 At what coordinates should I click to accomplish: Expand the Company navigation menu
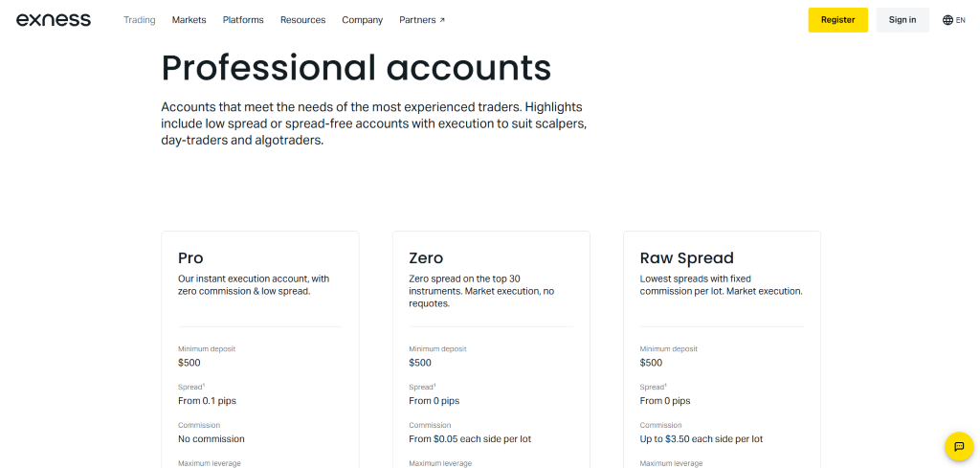pyautogui.click(x=362, y=20)
